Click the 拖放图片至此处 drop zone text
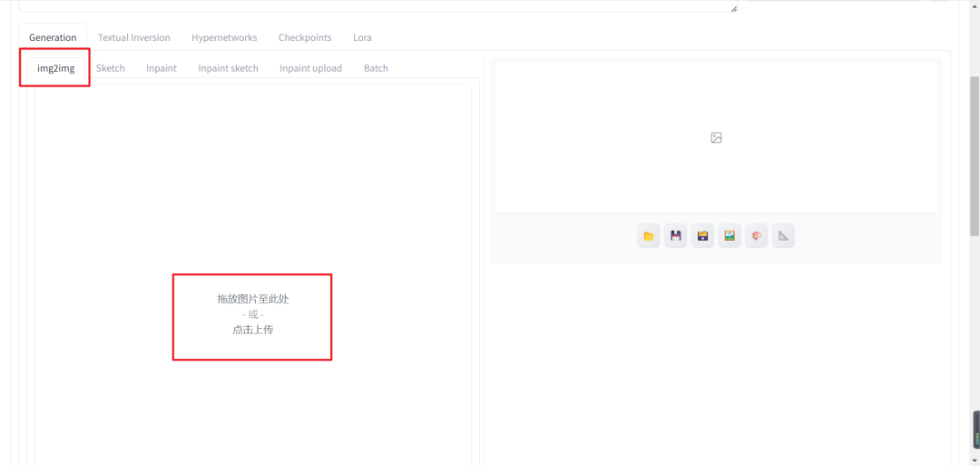Image resolution: width=980 pixels, height=466 pixels. pyautogui.click(x=253, y=299)
